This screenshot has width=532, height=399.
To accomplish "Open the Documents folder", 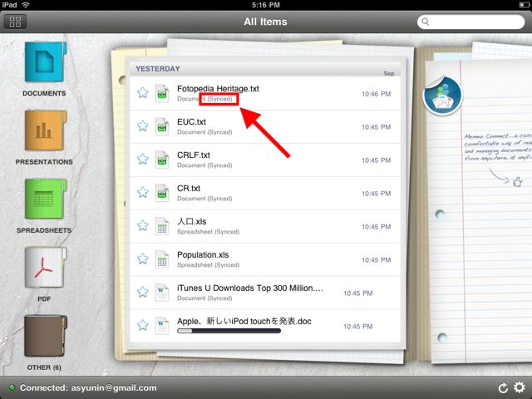I will point(45,62).
